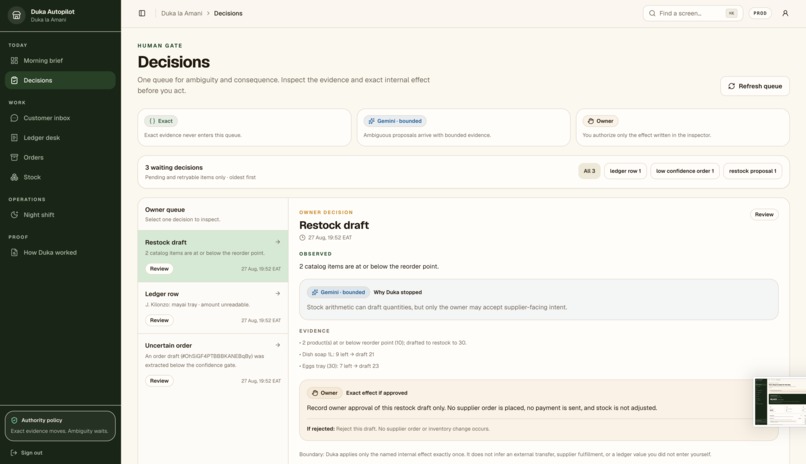The image size is (806, 464).
Task: Click Review button in Ledger row item
Action: [159, 320]
